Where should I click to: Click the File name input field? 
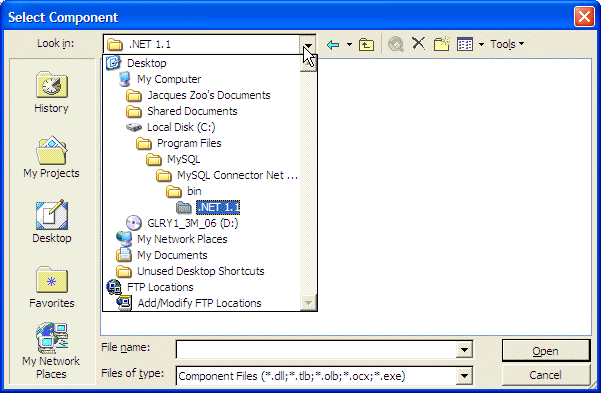[316, 350]
